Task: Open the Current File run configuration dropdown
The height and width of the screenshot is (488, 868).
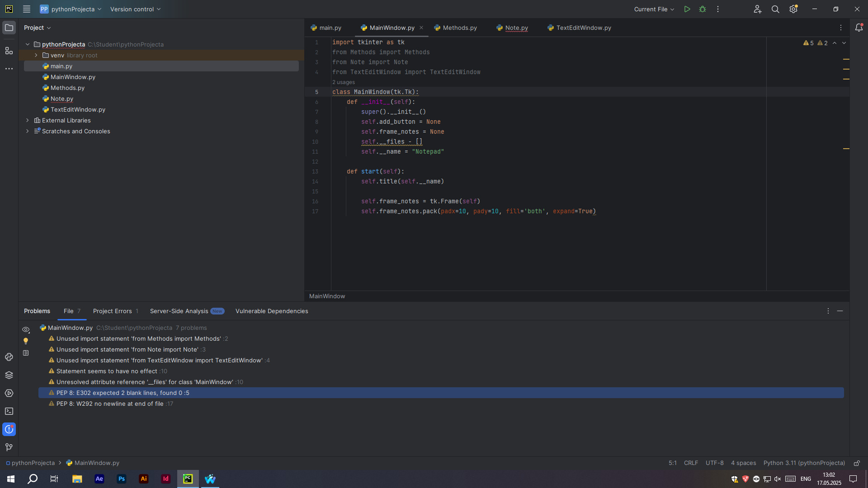Action: coord(654,9)
